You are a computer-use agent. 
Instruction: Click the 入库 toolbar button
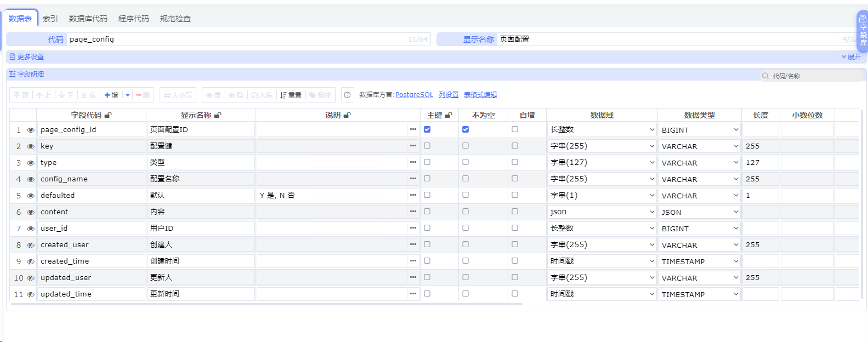(262, 95)
